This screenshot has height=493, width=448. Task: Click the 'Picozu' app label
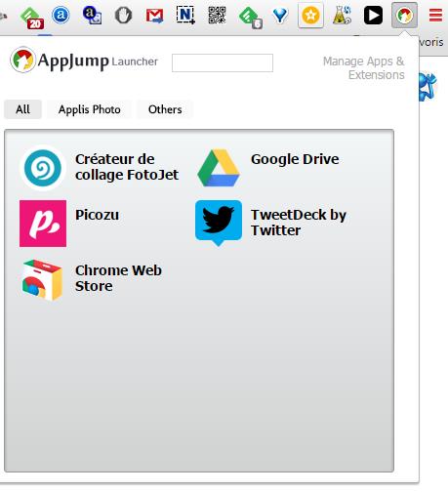pos(97,215)
